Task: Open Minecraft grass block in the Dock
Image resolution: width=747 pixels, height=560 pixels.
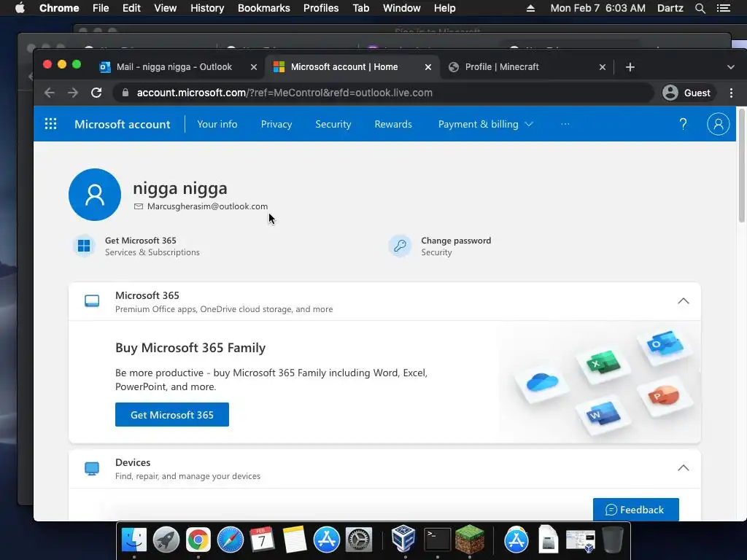Action: (470, 539)
